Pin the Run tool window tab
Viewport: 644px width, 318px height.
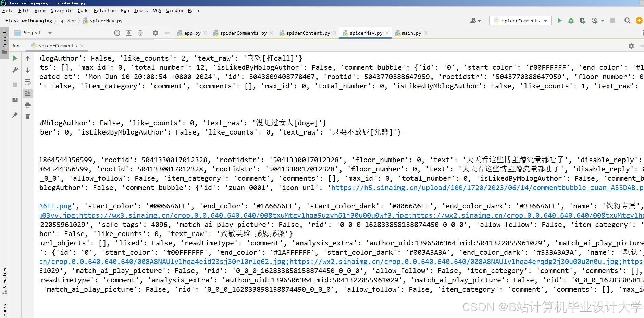coord(15,115)
